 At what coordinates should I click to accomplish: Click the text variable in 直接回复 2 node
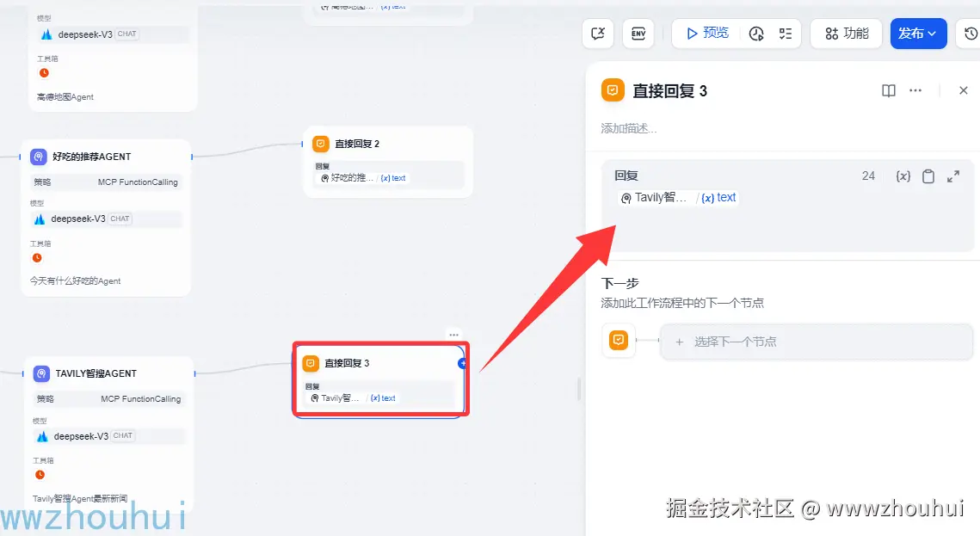[x=393, y=178]
